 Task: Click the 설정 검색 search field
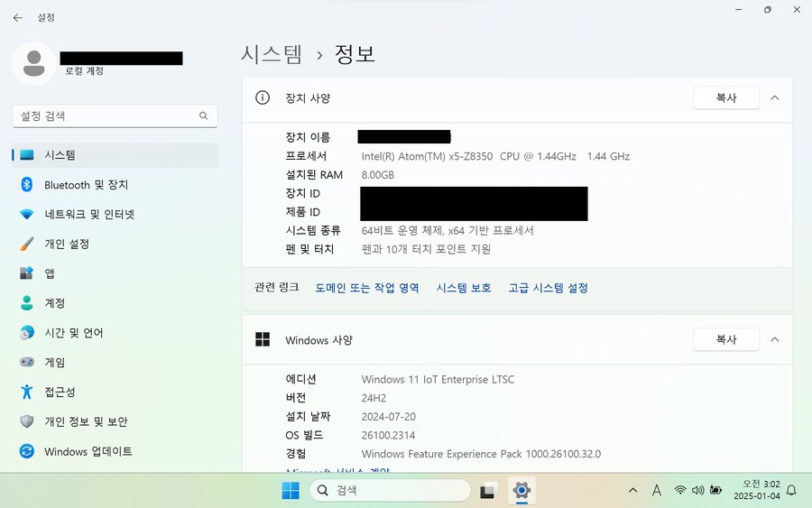coord(106,115)
